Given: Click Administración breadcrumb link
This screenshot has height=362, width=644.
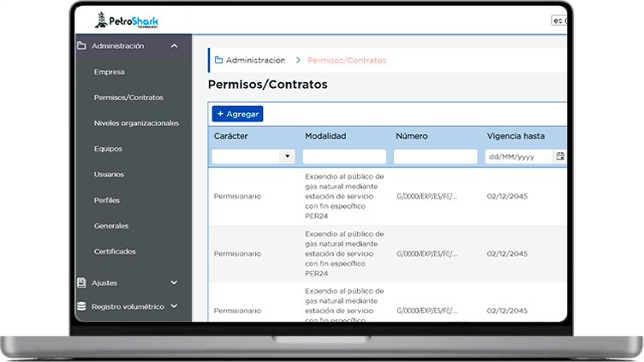Looking at the screenshot, I should click(x=255, y=61).
